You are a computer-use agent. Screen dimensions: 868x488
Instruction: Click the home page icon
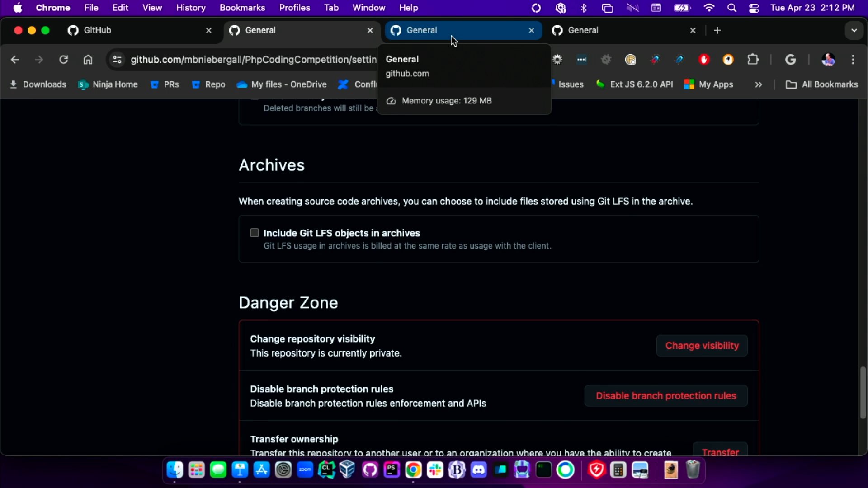tap(88, 60)
